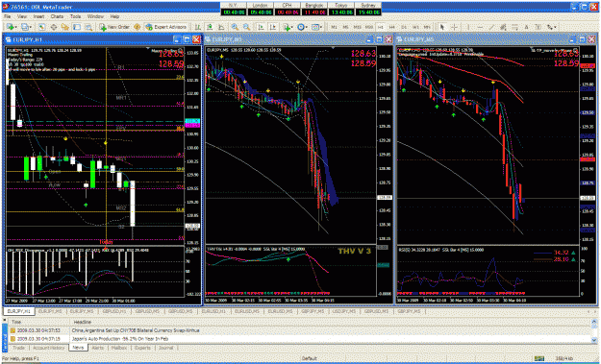This screenshot has height=364, width=601.
Task: Select the equidistant channel tool
Action: pos(503,27)
